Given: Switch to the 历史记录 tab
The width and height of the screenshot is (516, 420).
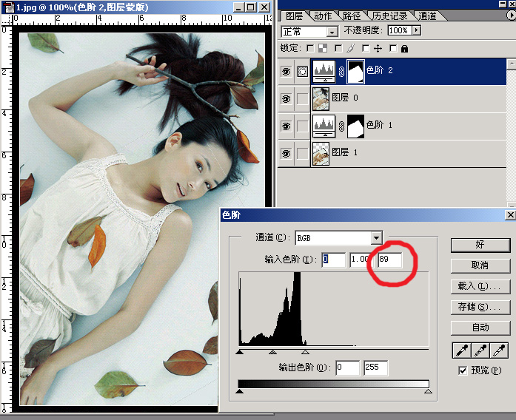Looking at the screenshot, I should (x=390, y=16).
